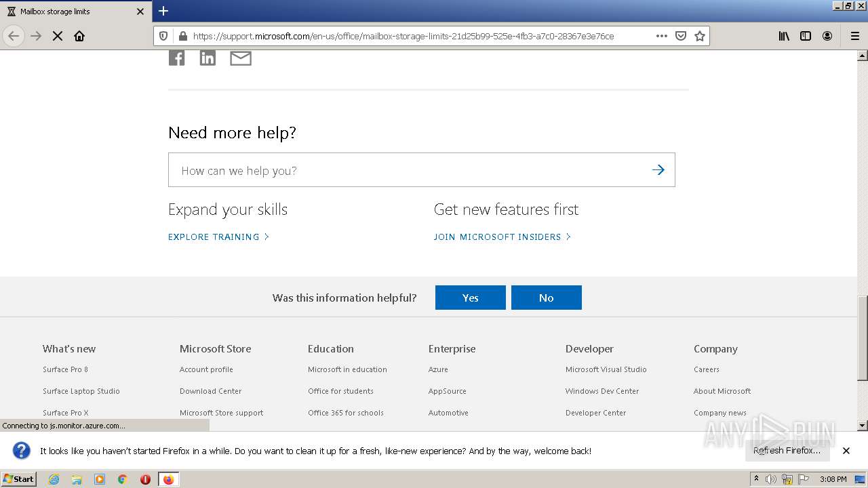Launch Internet Explorer from taskbar

[54, 479]
